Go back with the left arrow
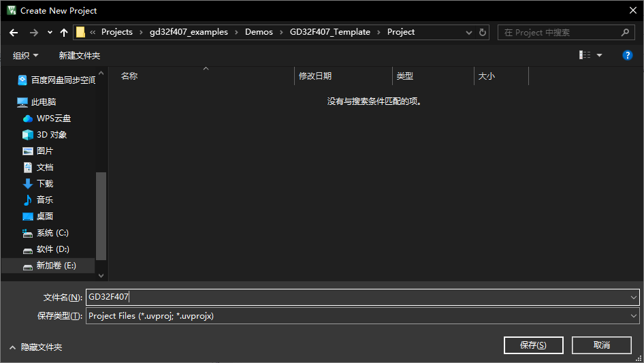 [14, 33]
